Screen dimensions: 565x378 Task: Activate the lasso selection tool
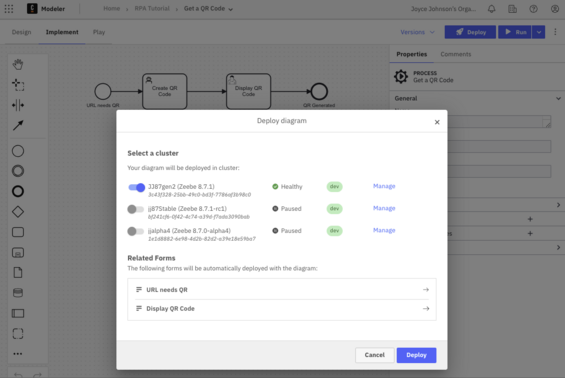[18, 85]
